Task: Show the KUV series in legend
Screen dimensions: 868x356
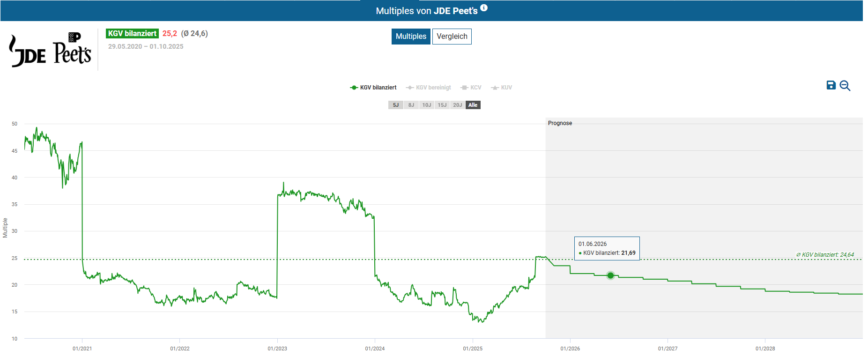Action: tap(502, 88)
